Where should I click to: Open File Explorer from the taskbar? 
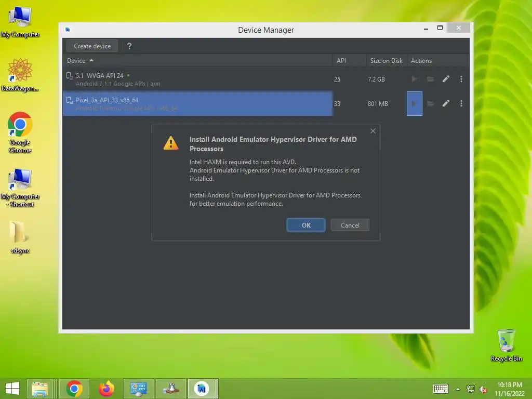39,389
